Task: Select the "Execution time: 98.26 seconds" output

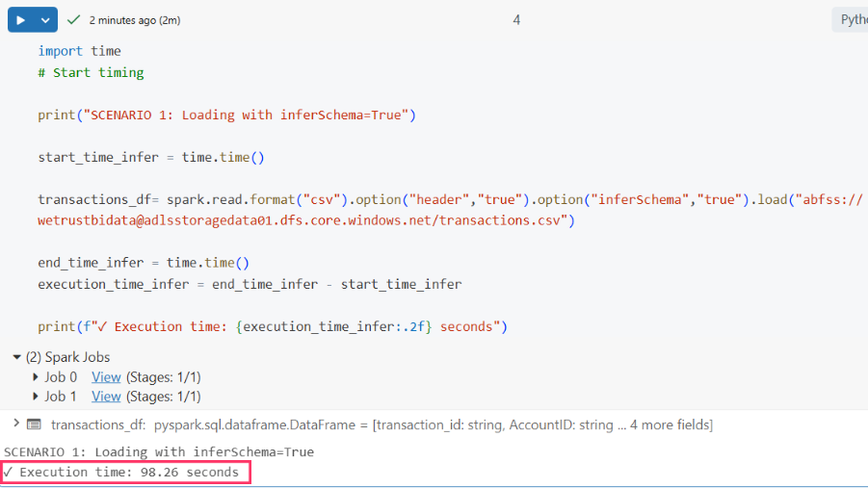Action: click(x=128, y=473)
